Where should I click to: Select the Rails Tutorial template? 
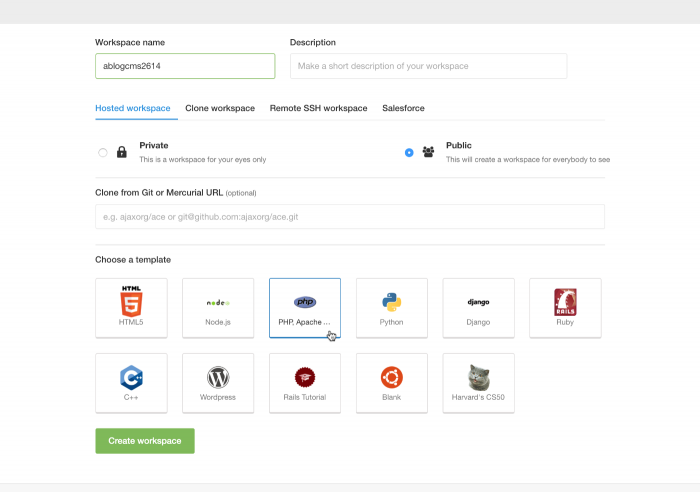pyautogui.click(x=305, y=383)
